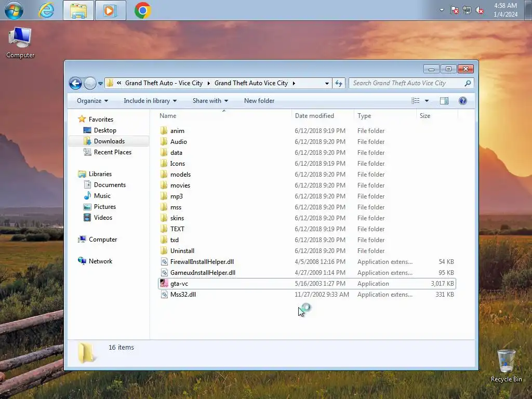This screenshot has width=532, height=399.
Task: Open the Share with dropdown
Action: click(x=210, y=101)
